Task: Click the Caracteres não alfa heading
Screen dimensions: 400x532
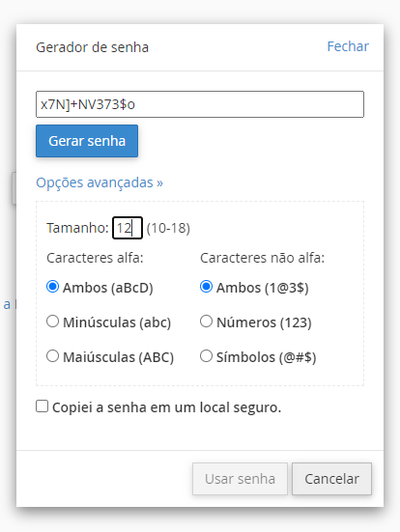Action: pos(262,258)
